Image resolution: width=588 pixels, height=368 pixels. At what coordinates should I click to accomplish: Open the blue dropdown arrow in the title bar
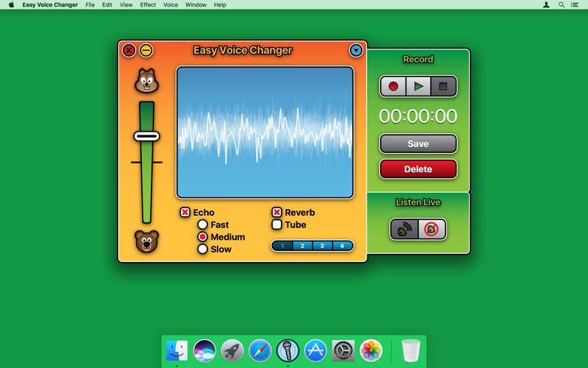[x=356, y=50]
